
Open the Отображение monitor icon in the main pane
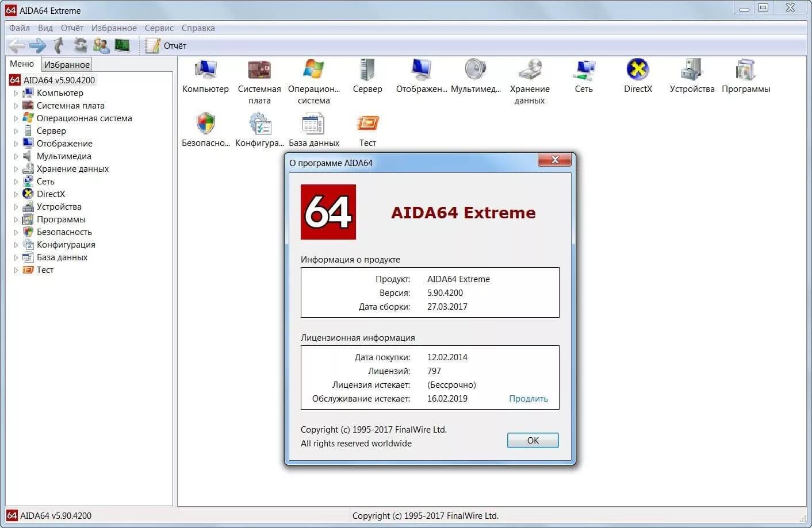pos(422,70)
